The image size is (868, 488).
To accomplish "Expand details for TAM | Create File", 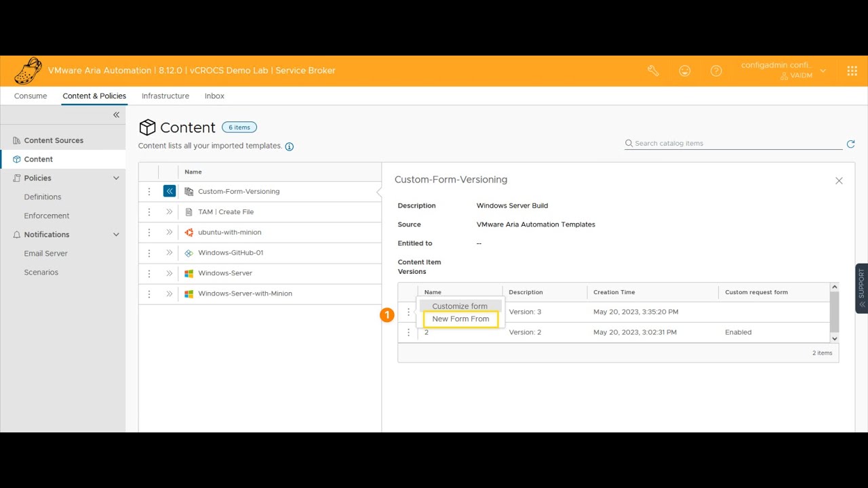I will click(170, 211).
